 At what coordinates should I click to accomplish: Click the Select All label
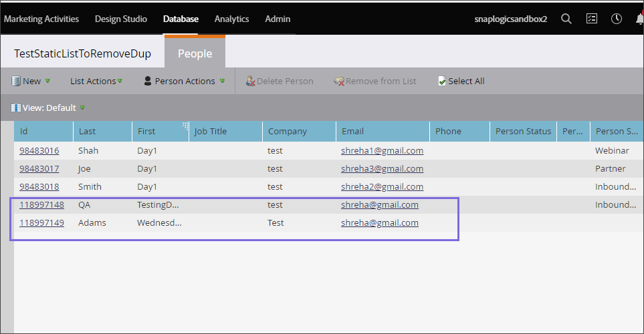[466, 81]
